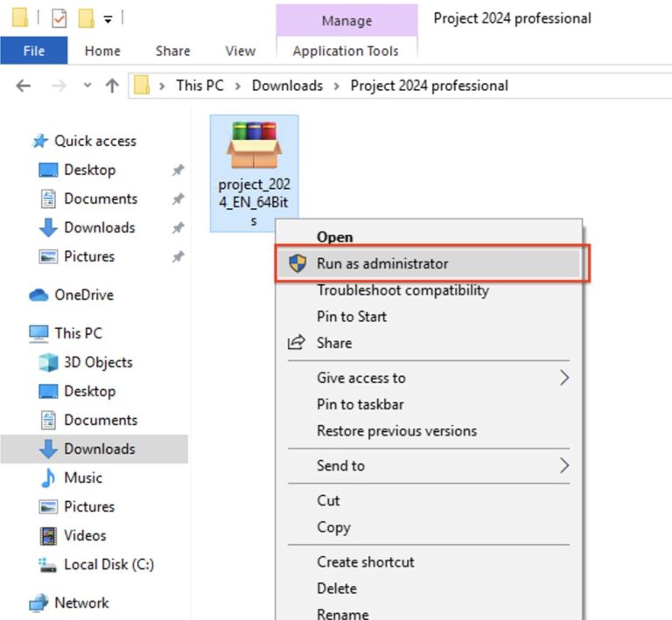Click the Videos film strip icon

(48, 536)
